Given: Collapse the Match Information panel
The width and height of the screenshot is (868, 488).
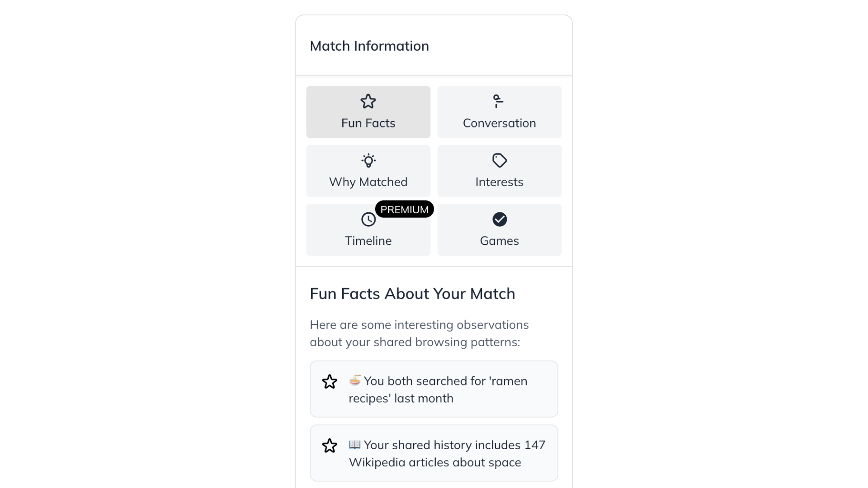Looking at the screenshot, I should point(369,45).
